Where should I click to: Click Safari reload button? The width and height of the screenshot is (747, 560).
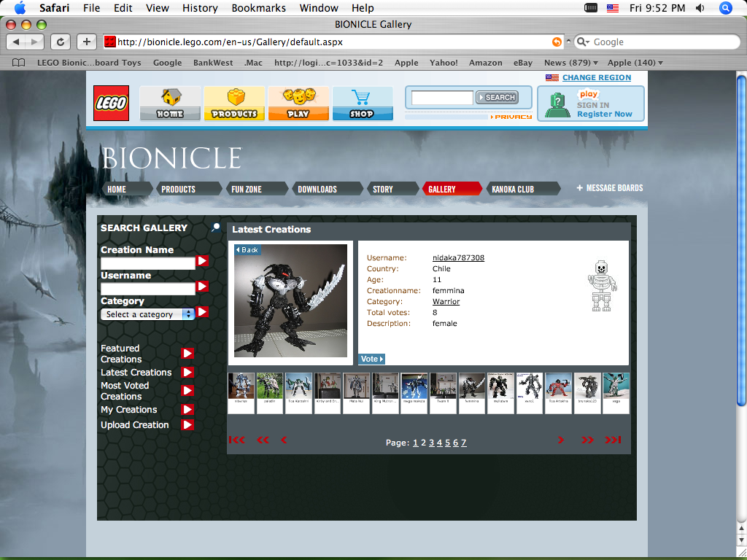[61, 42]
